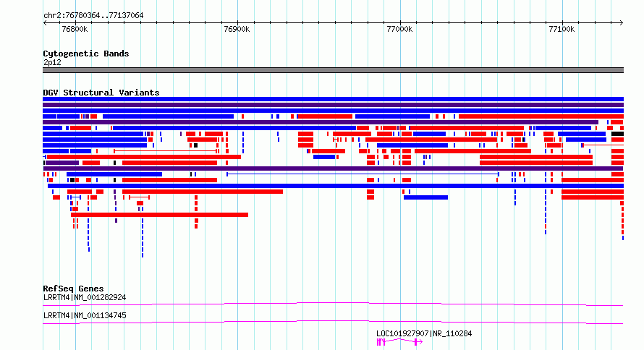This screenshot has height=350, width=644.
Task: Select the 2p12 band label
Action: (x=52, y=63)
